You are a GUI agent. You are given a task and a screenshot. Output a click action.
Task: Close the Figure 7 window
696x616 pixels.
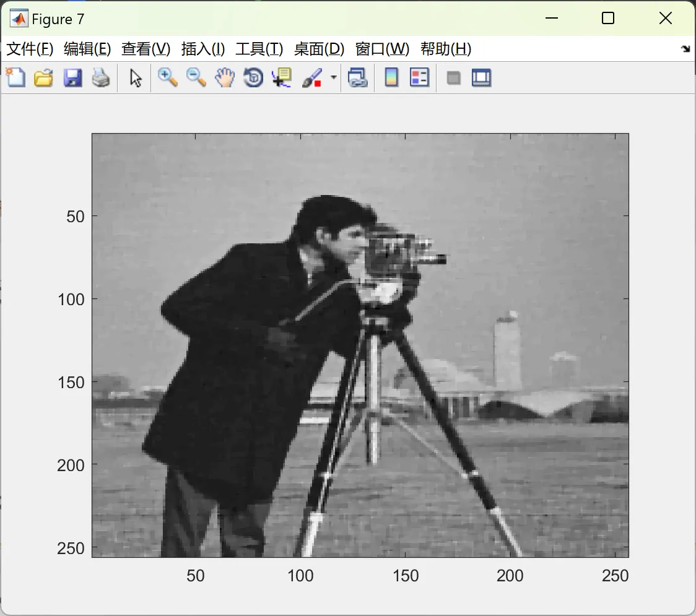point(666,18)
